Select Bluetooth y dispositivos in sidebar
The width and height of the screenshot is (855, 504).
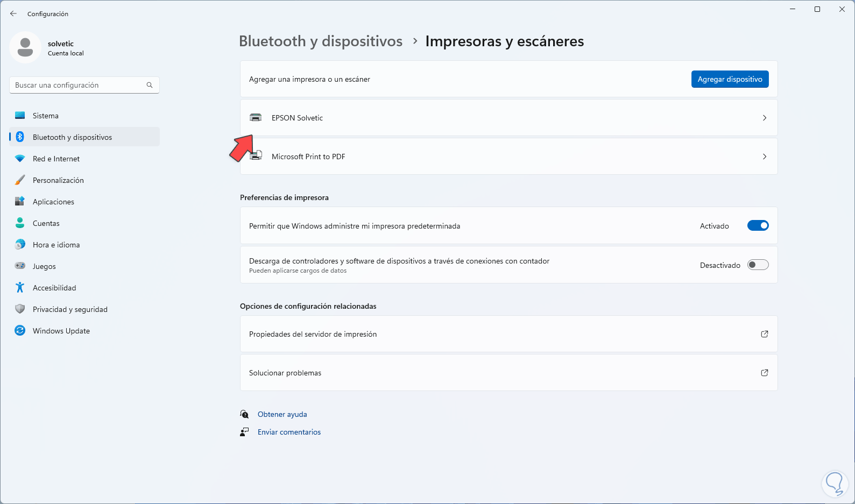pyautogui.click(x=84, y=137)
